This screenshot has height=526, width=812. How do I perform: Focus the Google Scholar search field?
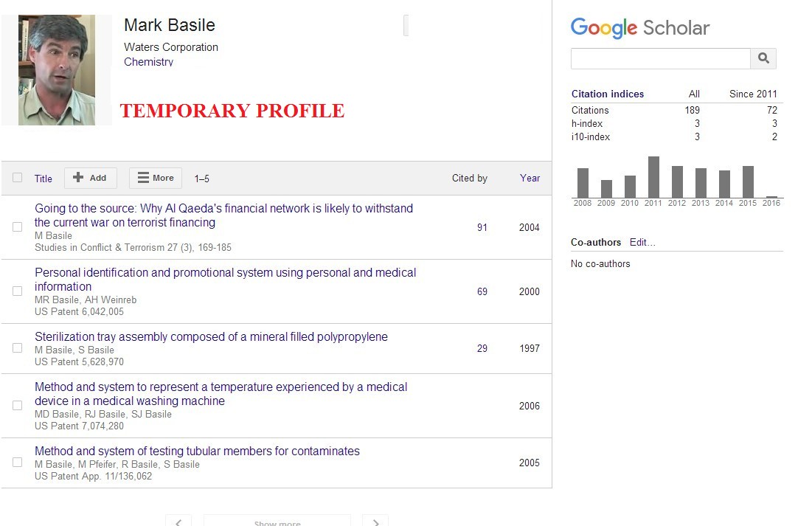tap(660, 58)
